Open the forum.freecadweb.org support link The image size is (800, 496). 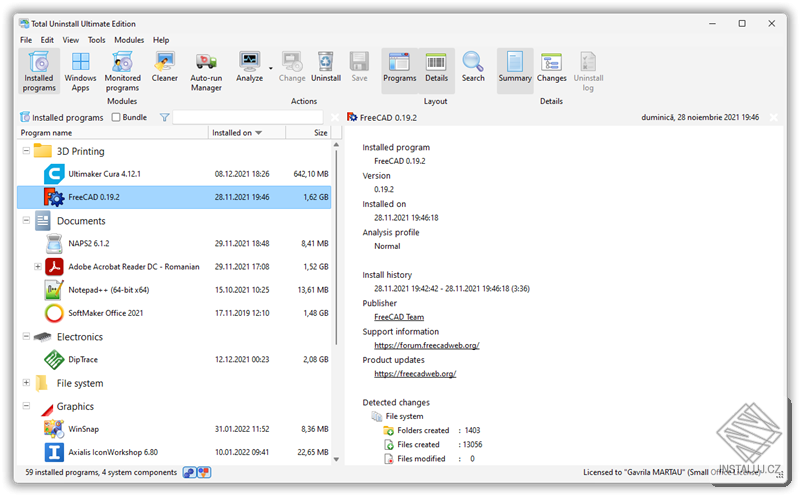coord(427,345)
